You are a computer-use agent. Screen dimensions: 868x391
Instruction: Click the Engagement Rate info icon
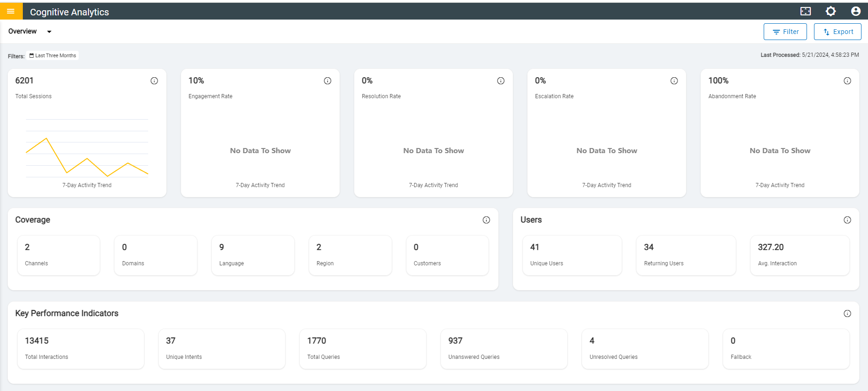(327, 81)
